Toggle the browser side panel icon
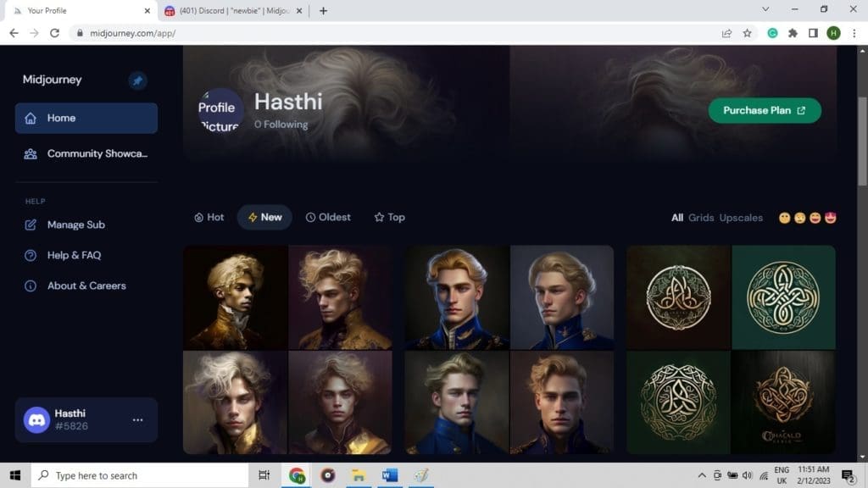868x488 pixels. (813, 33)
